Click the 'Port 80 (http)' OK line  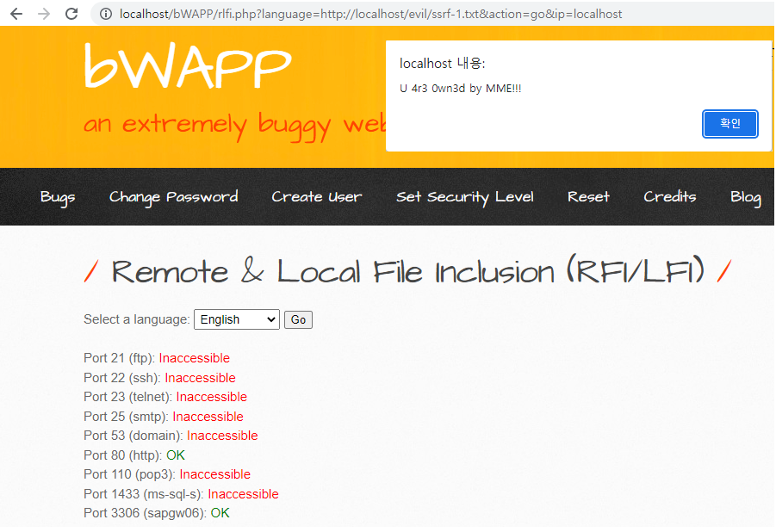(x=134, y=455)
